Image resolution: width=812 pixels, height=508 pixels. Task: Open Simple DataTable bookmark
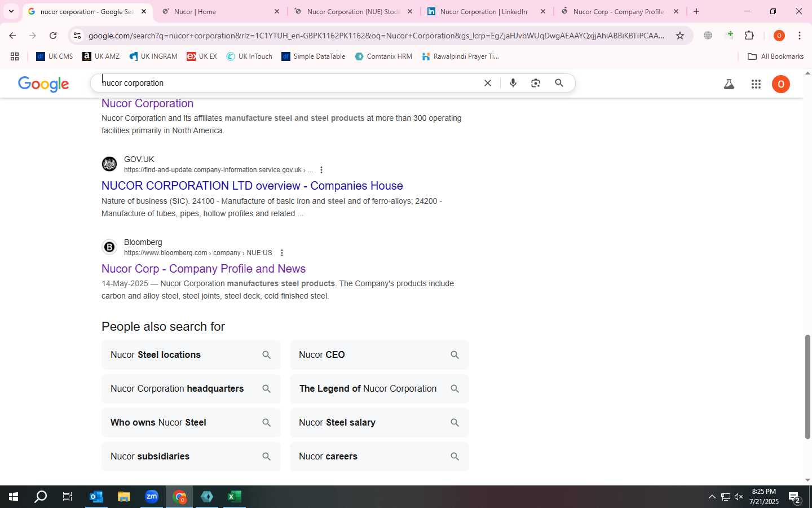[x=314, y=56]
